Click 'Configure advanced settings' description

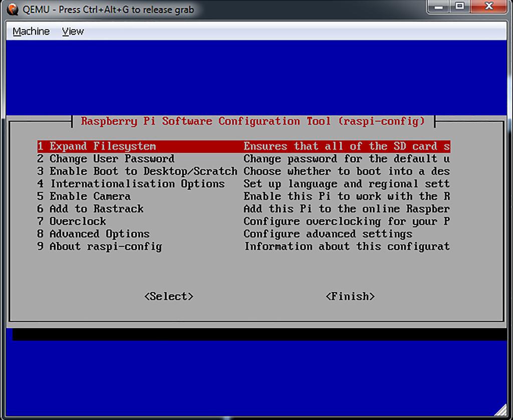328,234
